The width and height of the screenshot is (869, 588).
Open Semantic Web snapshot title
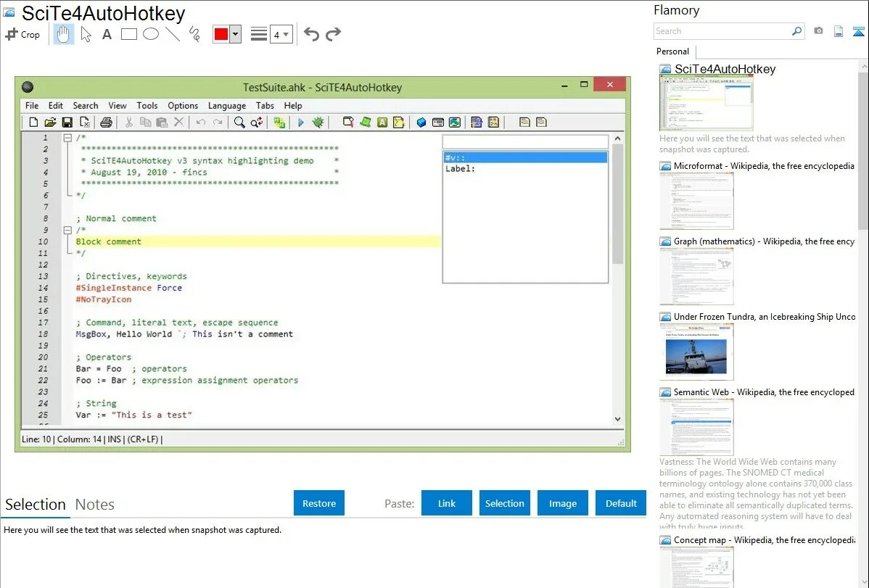(x=764, y=392)
